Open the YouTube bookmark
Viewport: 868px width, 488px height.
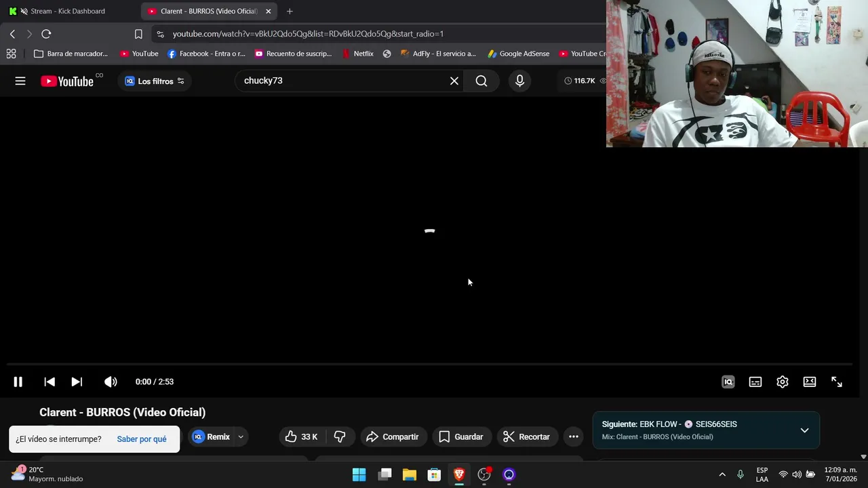point(139,54)
